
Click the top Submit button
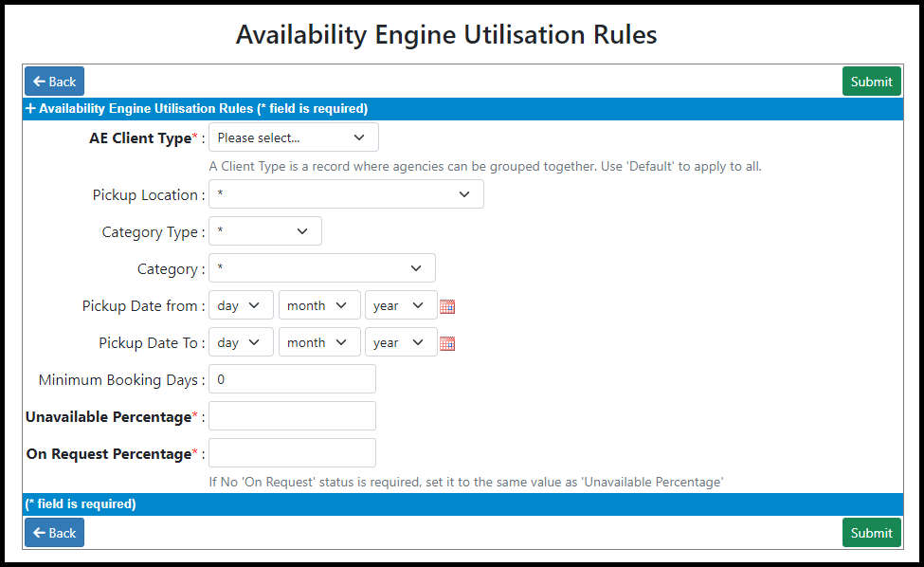tap(872, 82)
